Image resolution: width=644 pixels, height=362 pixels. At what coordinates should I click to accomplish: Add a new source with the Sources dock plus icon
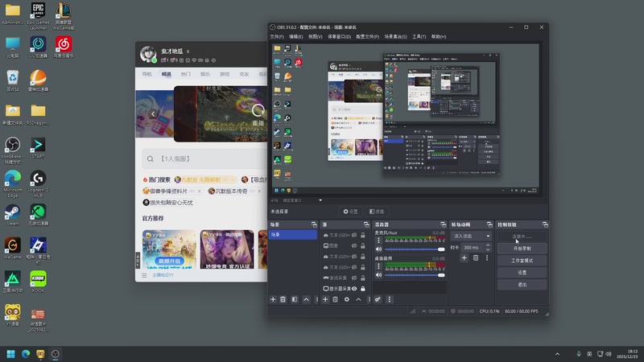325,299
